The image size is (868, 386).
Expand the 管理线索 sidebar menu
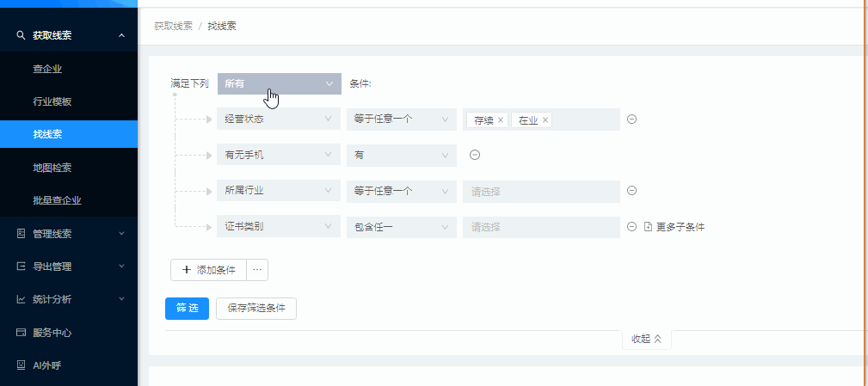[69, 233]
